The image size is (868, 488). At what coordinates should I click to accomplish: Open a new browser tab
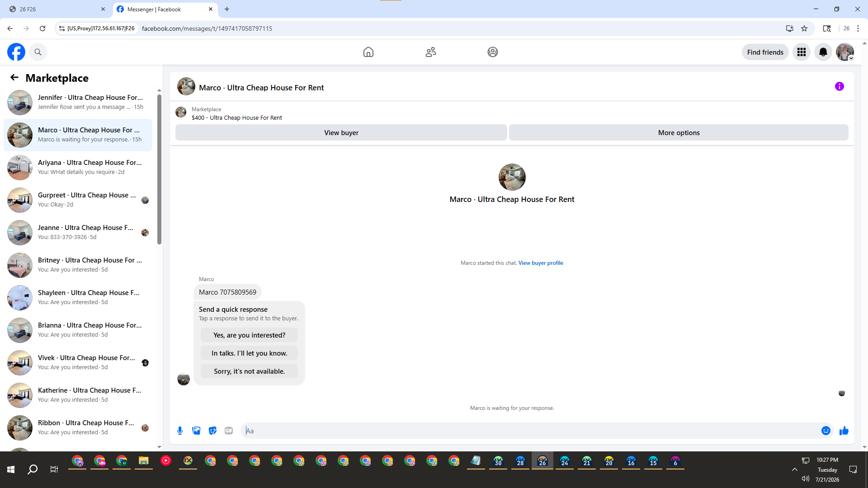tap(227, 9)
